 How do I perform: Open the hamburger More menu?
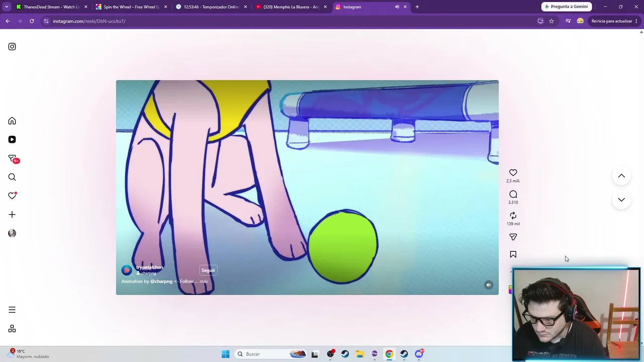click(12, 310)
